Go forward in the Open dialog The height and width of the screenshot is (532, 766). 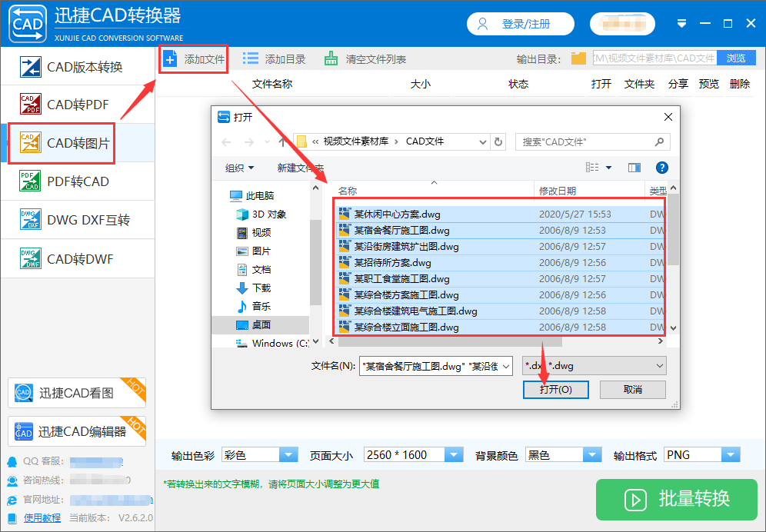[x=248, y=142]
